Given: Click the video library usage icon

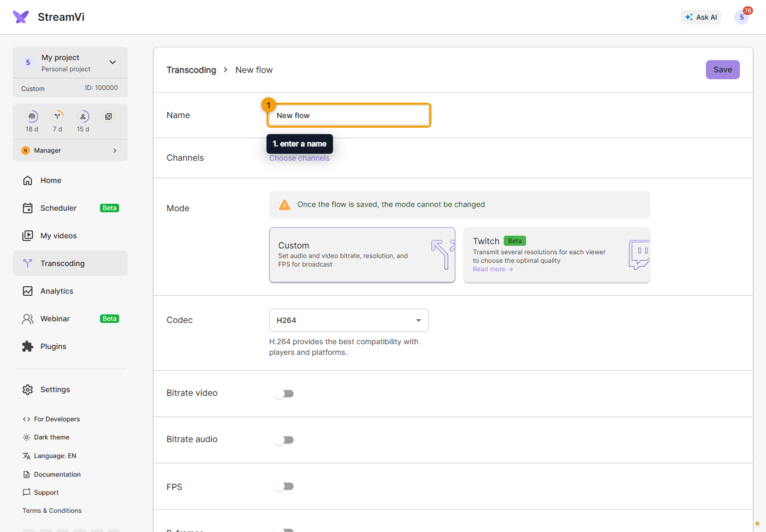Looking at the screenshot, I should [109, 117].
